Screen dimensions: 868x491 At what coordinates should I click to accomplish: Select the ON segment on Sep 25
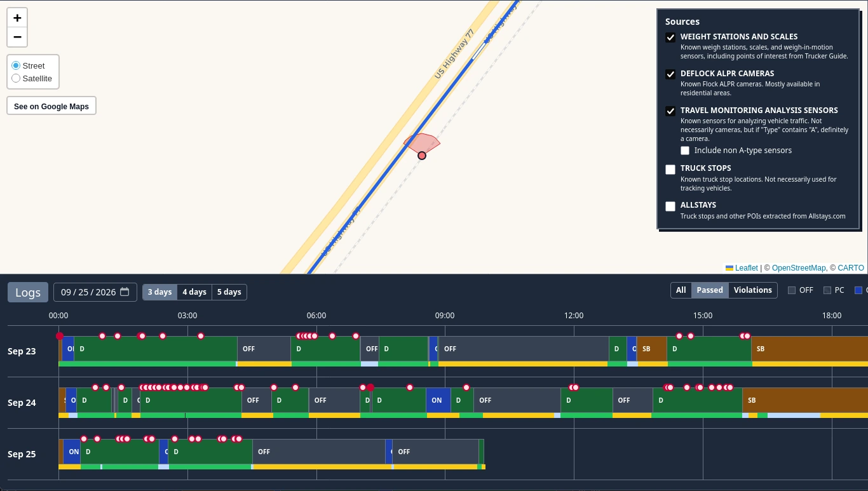72,452
